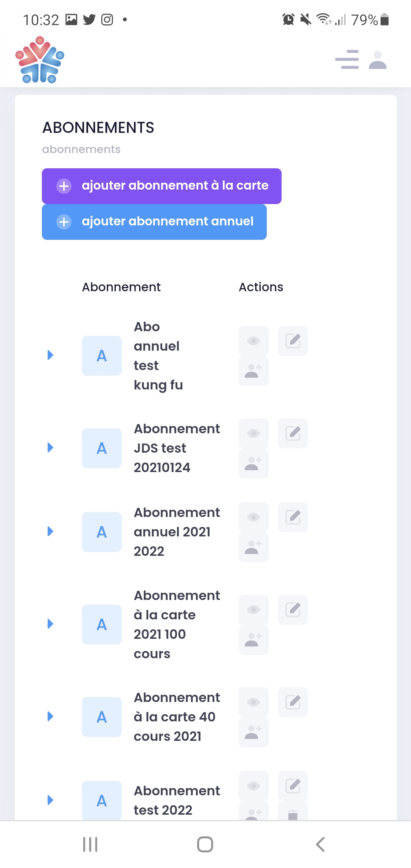This screenshot has height=868, width=411.
Task: Open the user profile icon
Action: point(378,60)
